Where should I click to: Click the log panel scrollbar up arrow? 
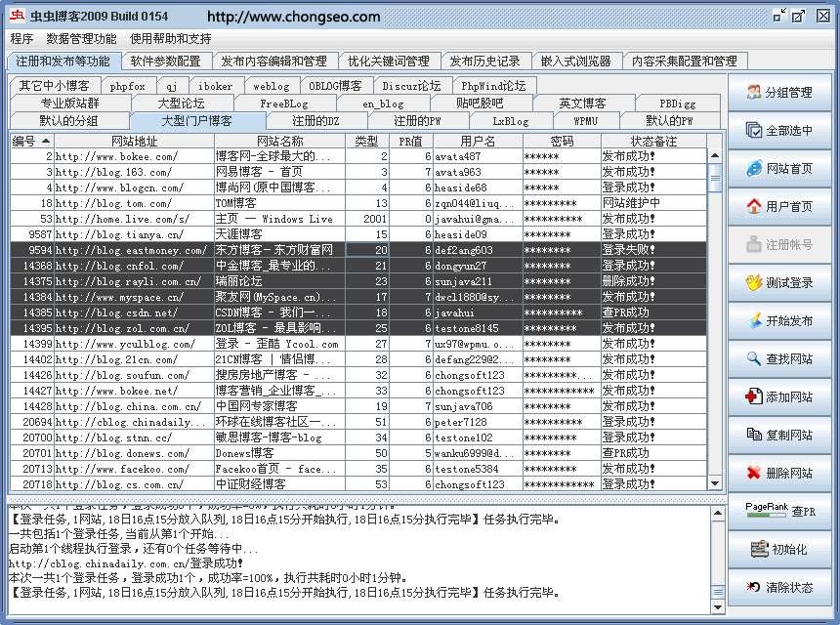pos(718,513)
